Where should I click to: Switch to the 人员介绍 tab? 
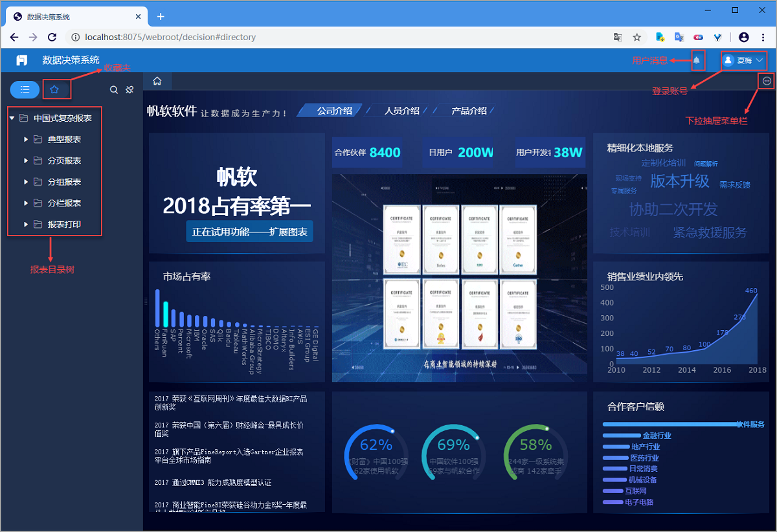pyautogui.click(x=401, y=111)
